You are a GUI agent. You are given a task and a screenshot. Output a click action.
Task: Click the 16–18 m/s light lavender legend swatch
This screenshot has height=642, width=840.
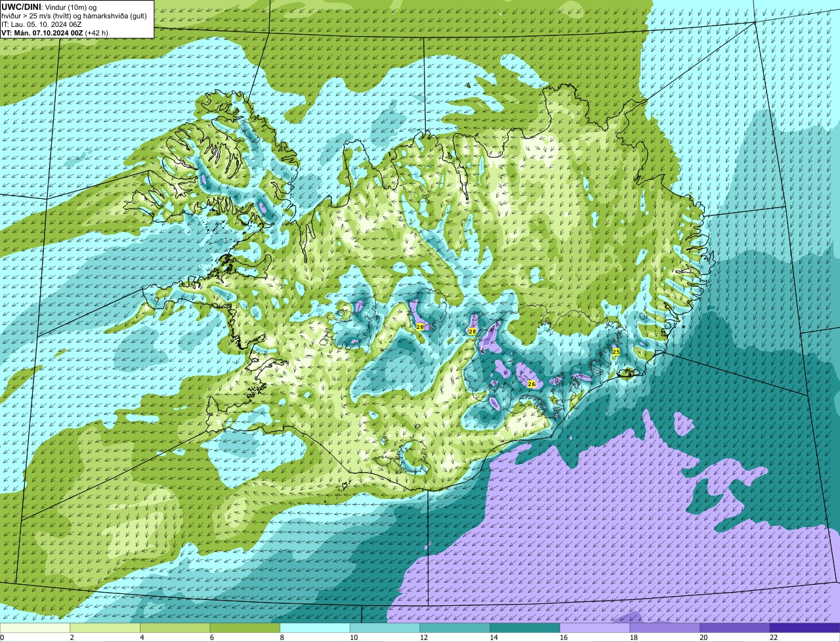tap(595, 628)
